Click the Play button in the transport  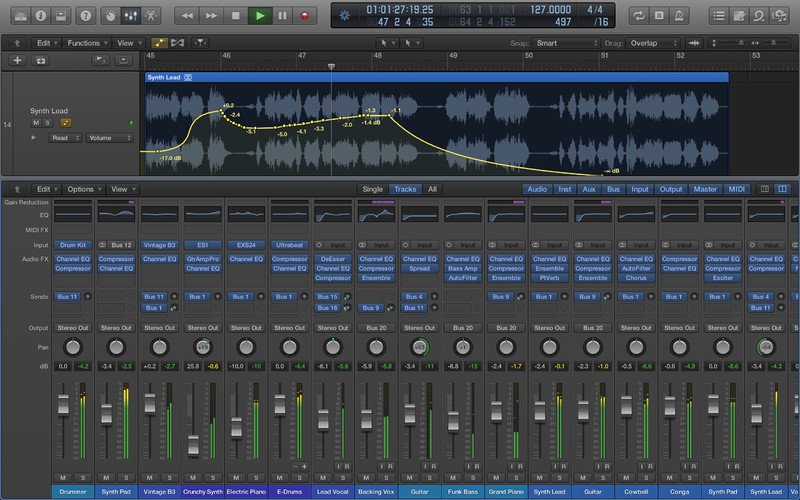tap(260, 16)
